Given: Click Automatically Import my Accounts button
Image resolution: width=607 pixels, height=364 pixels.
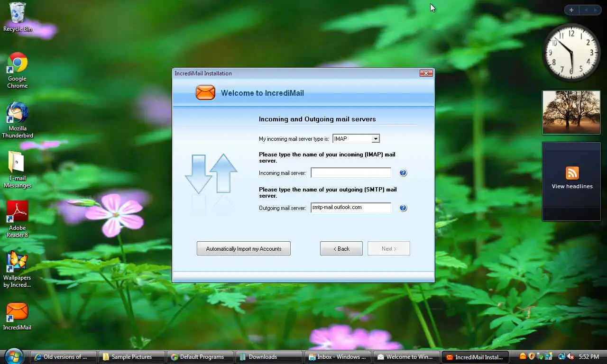Looking at the screenshot, I should 244,249.
